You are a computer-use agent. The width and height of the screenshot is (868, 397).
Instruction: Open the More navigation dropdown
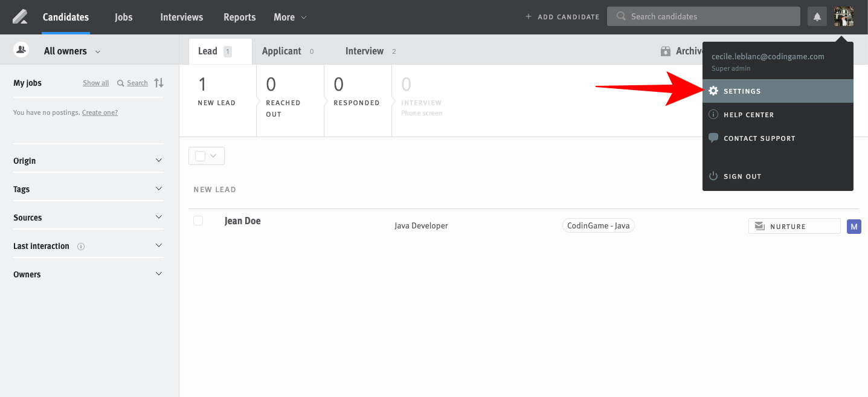click(x=290, y=17)
